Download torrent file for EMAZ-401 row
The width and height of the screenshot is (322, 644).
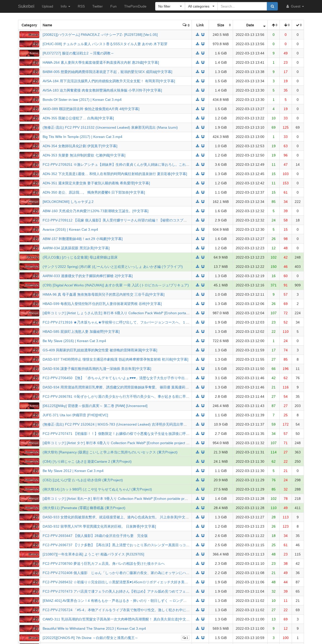point(198,601)
